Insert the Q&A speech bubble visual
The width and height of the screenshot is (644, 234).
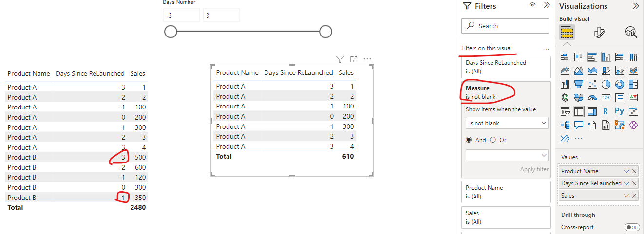point(579,125)
